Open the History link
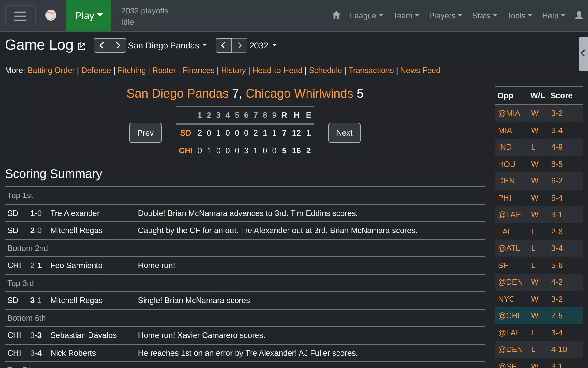The width and height of the screenshot is (588, 368). 233,70
